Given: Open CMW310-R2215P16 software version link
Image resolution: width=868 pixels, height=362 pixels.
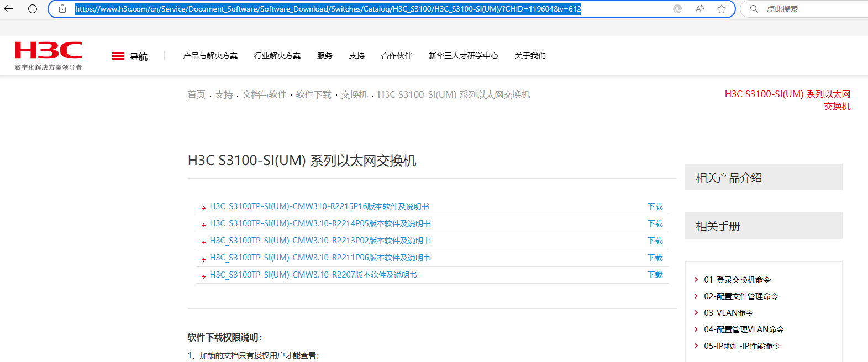Looking at the screenshot, I should click(x=319, y=206).
